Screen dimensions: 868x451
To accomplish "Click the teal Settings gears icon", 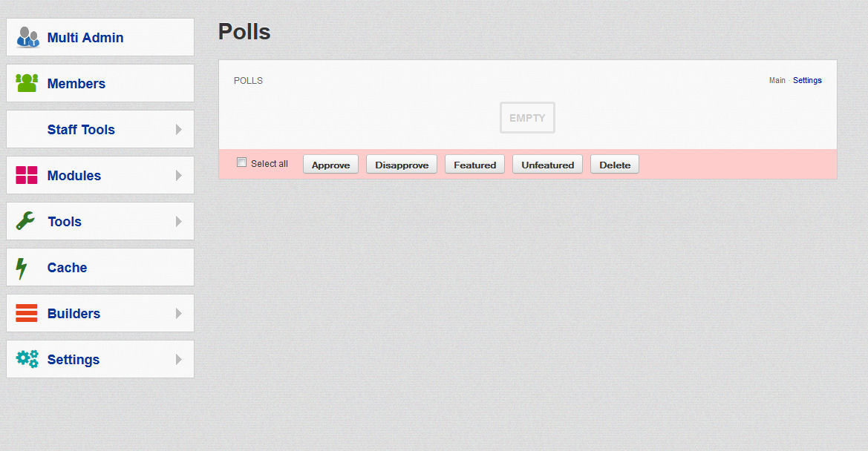I will [27, 359].
